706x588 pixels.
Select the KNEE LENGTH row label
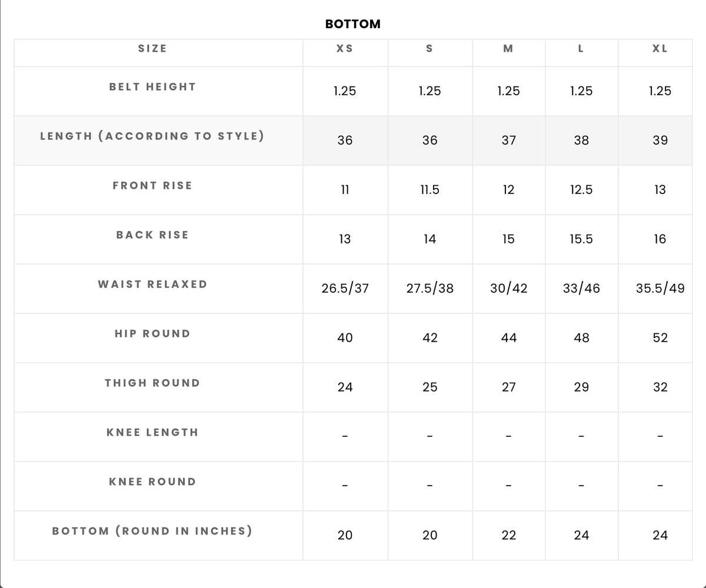point(152,432)
